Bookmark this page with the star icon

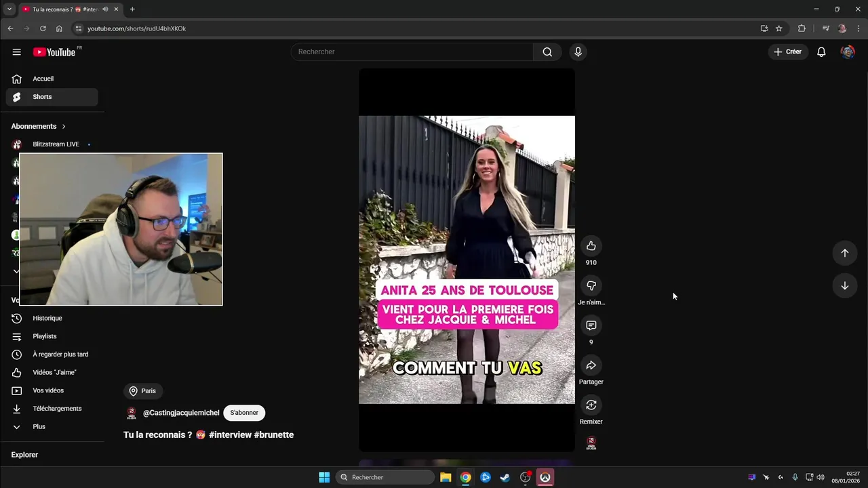point(779,28)
